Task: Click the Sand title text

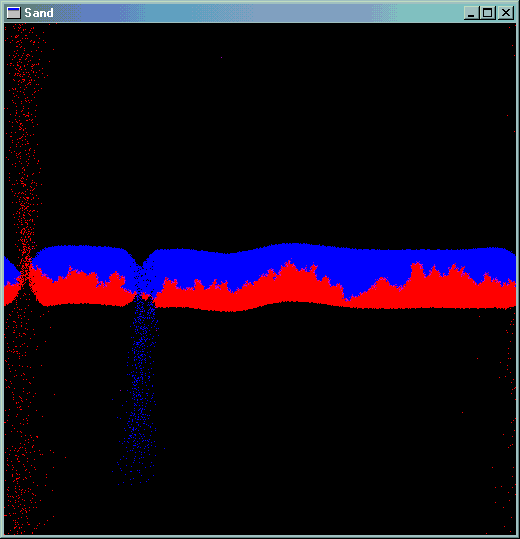Action: click(x=39, y=13)
